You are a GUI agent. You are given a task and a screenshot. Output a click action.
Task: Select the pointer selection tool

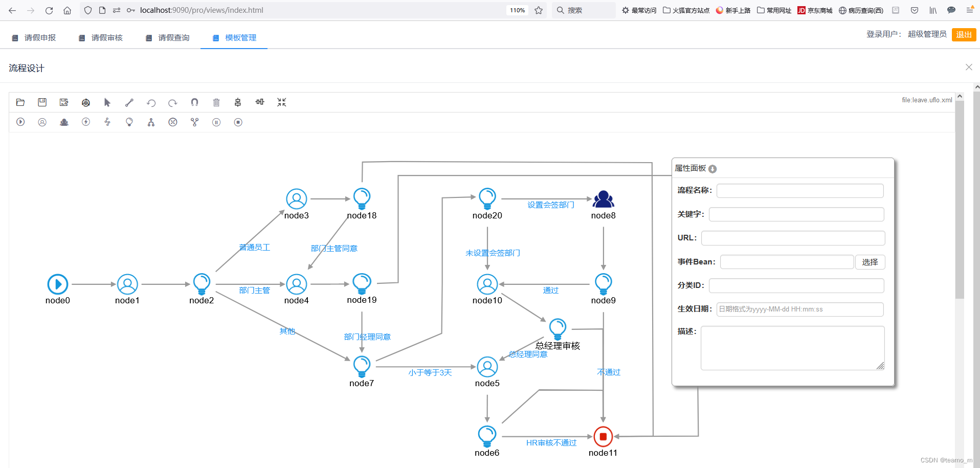107,102
